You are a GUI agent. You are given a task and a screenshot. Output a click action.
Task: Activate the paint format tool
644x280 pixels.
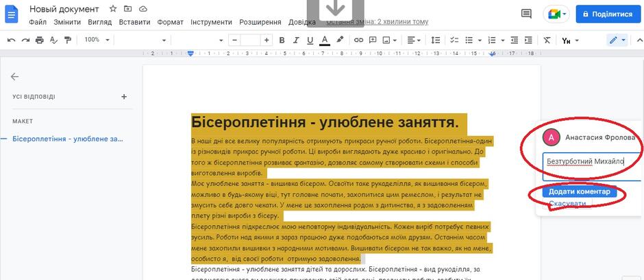[x=68, y=40]
